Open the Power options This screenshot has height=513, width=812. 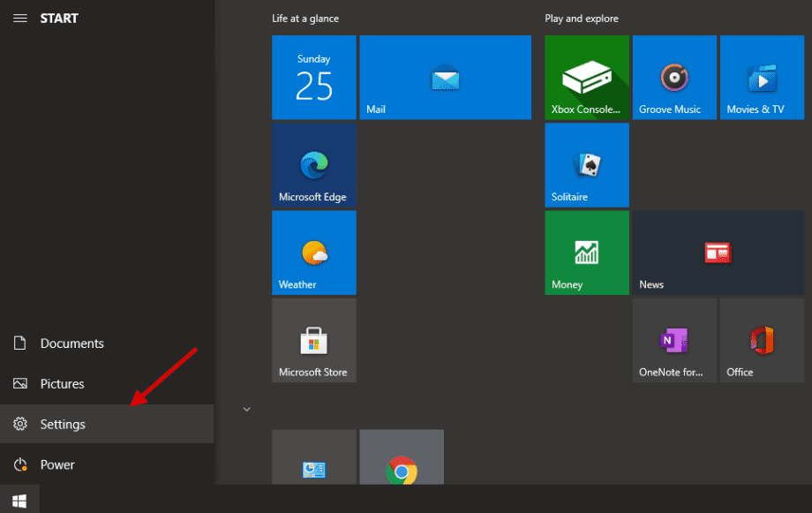tap(58, 464)
